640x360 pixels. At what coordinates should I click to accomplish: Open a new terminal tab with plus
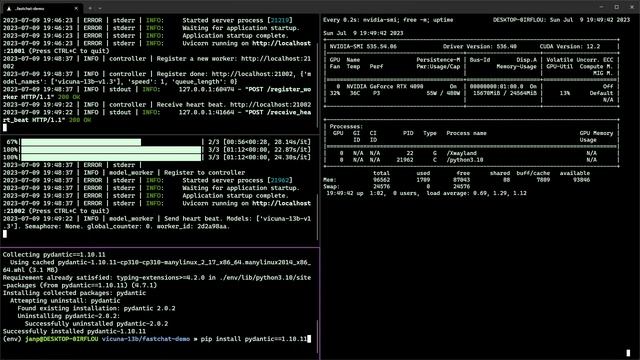pyautogui.click(x=90, y=8)
